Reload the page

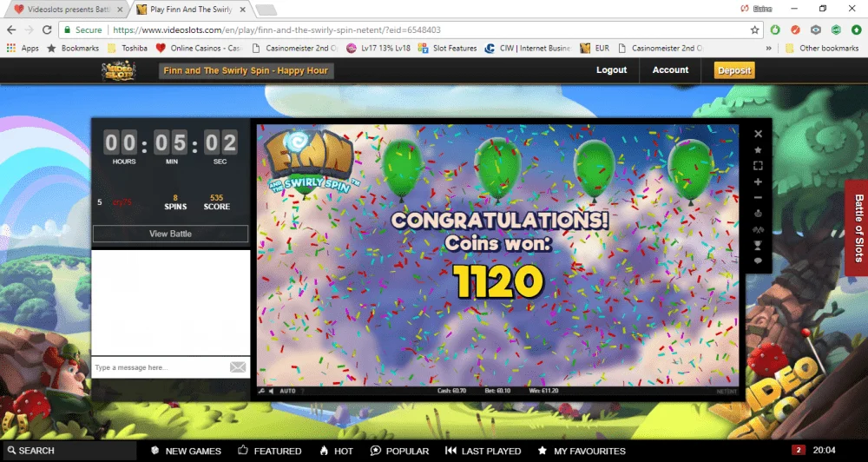pyautogui.click(x=47, y=30)
